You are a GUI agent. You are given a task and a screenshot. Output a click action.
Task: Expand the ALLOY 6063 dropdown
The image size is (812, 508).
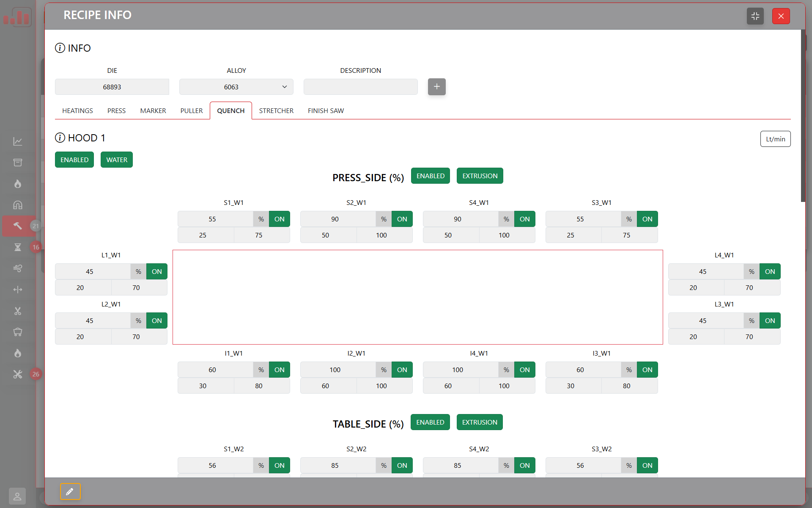(x=236, y=87)
